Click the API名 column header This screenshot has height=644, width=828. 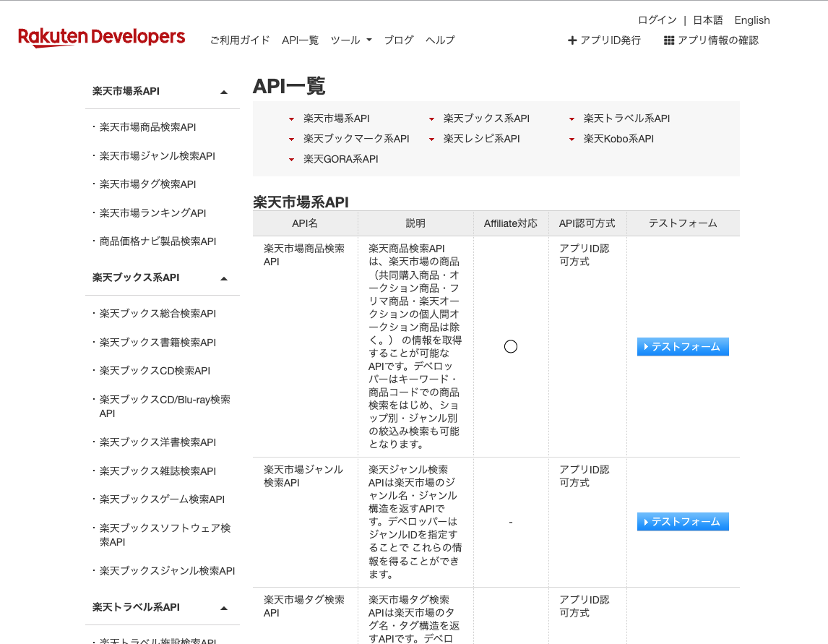pyautogui.click(x=305, y=223)
